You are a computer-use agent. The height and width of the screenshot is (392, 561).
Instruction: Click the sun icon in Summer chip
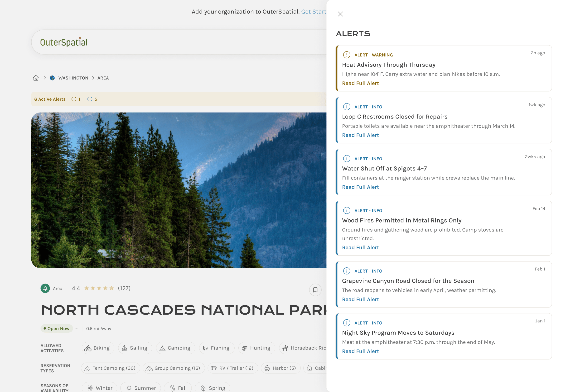pyautogui.click(x=129, y=388)
